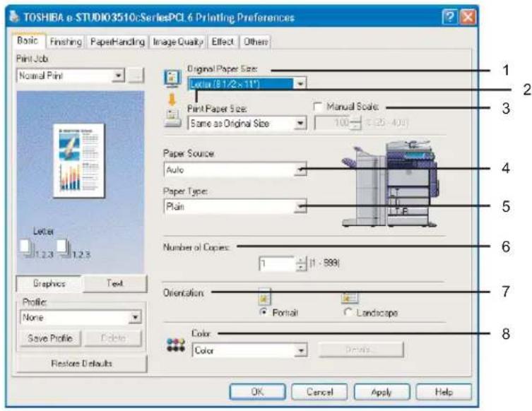
Task: Open the Color mode dropdown
Action: click(x=300, y=350)
